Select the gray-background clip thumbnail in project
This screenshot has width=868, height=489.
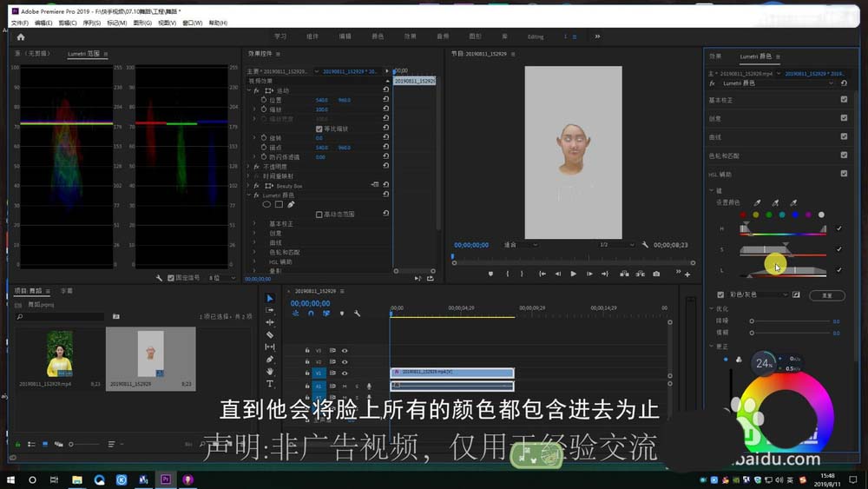pyautogui.click(x=150, y=354)
